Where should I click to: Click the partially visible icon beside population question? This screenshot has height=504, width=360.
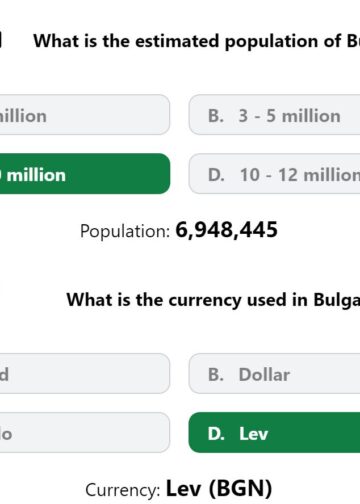(1, 39)
